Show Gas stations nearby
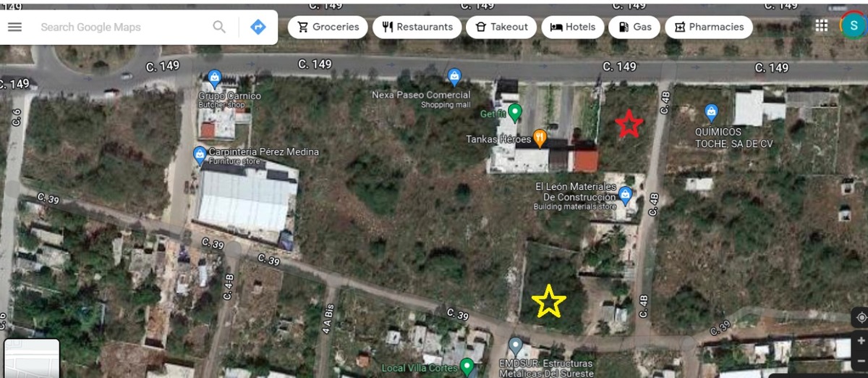The width and height of the screenshot is (868, 378). [x=634, y=27]
